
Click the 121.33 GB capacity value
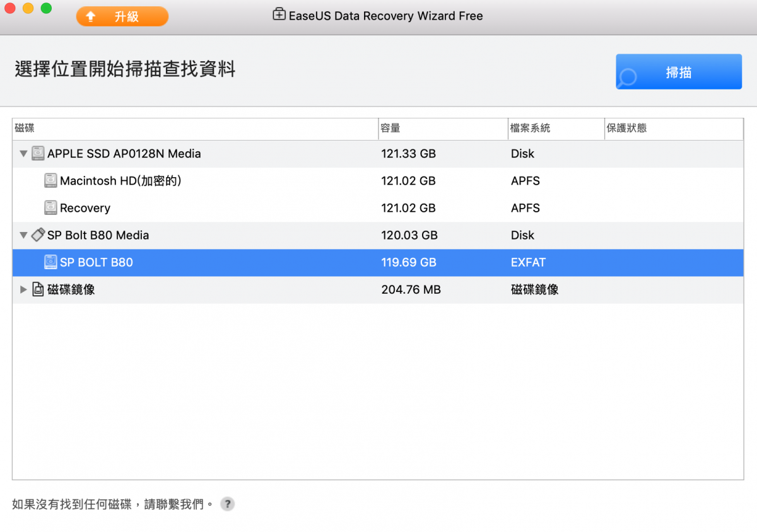[x=409, y=154]
